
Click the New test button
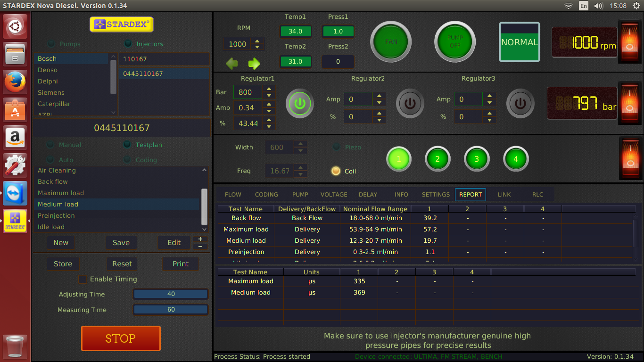(x=61, y=242)
